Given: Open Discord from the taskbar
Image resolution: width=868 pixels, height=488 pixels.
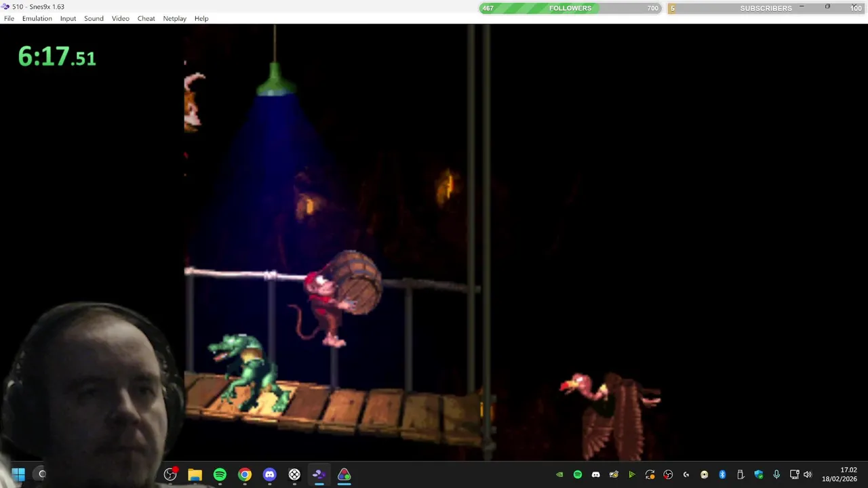Looking at the screenshot, I should tap(269, 474).
